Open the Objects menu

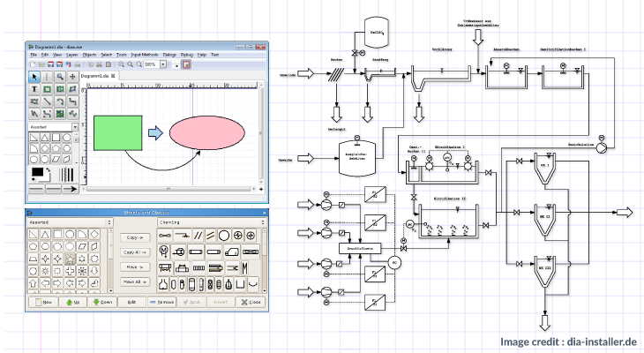pyautogui.click(x=90, y=55)
